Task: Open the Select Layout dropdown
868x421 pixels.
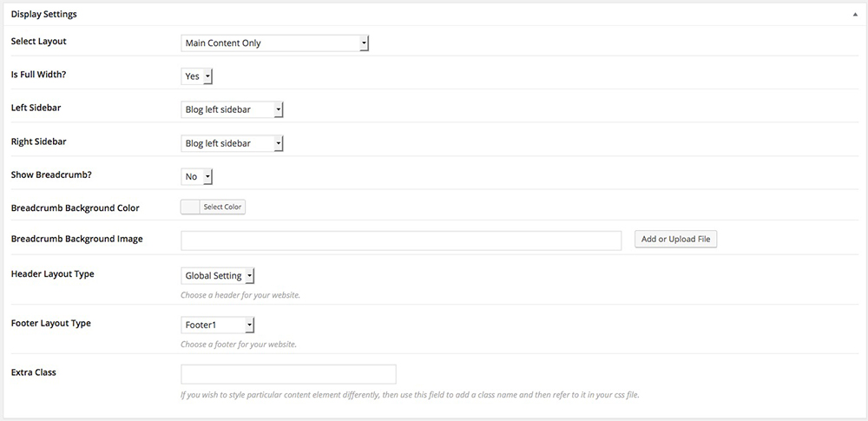Action: pos(275,43)
